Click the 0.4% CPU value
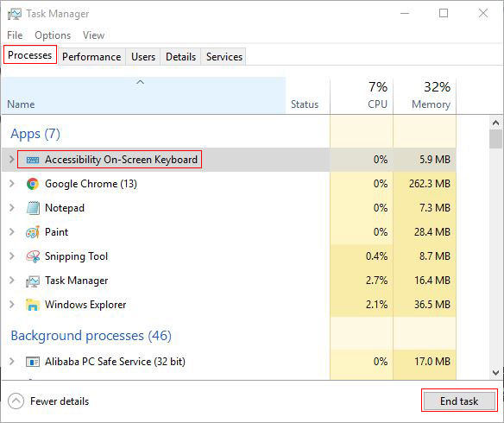 click(x=377, y=256)
